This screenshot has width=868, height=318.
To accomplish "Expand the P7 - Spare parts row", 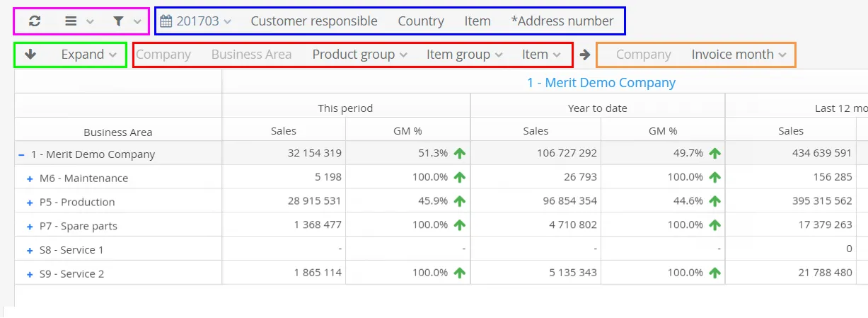I will pos(30,227).
